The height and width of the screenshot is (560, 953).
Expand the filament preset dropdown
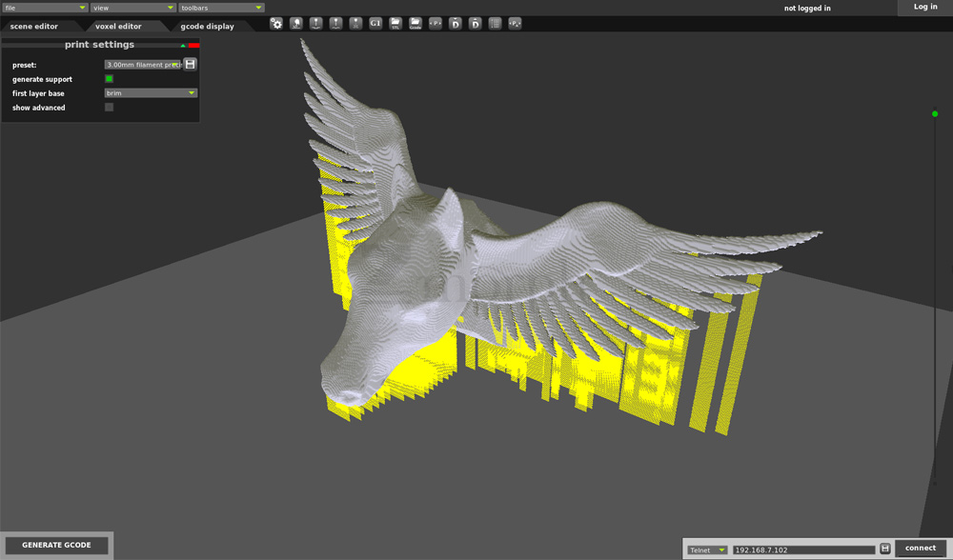point(143,65)
